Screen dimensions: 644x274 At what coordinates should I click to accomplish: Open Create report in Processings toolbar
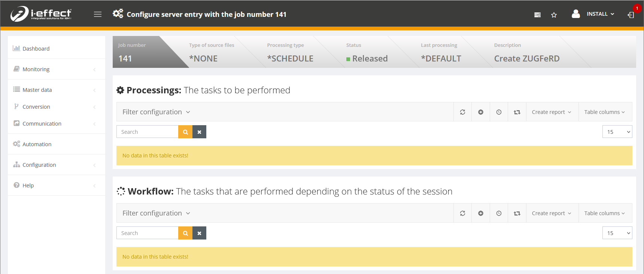coord(552,112)
